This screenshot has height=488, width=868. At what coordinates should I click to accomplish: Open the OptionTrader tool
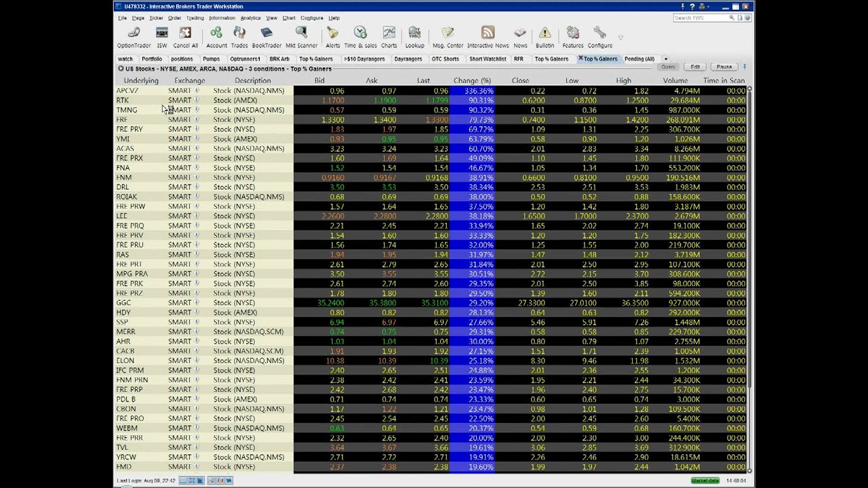tap(134, 37)
